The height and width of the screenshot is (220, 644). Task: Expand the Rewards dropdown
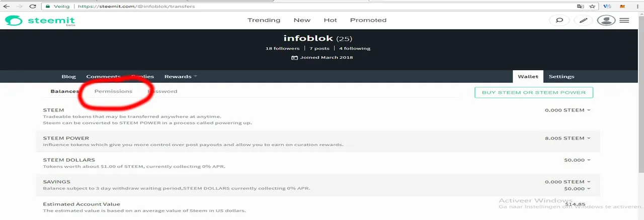181,76
